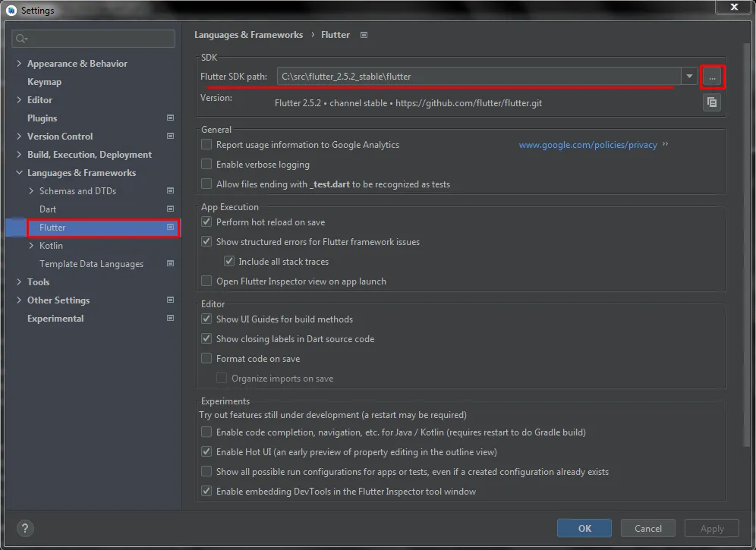Click the browse button for Flutter SDK path

(712, 77)
